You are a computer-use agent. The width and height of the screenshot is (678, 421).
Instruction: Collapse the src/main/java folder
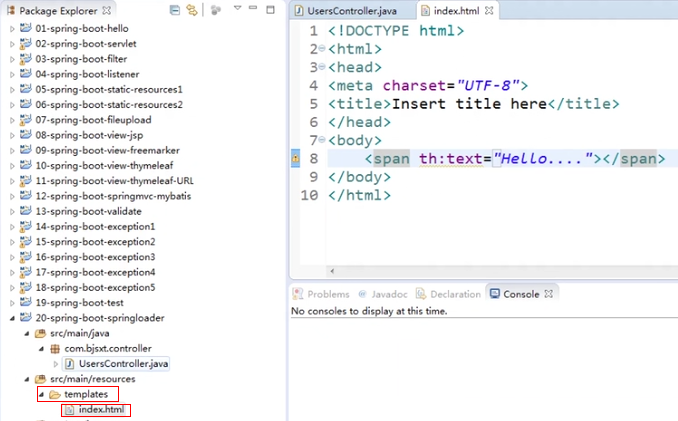coord(27,333)
